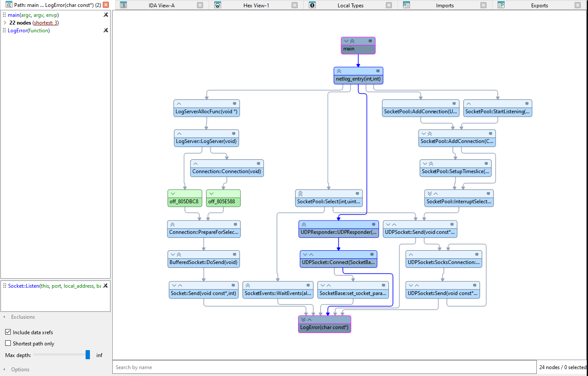Expand the Exclusions section
Image resolution: width=588 pixels, height=376 pixels.
click(x=5, y=317)
